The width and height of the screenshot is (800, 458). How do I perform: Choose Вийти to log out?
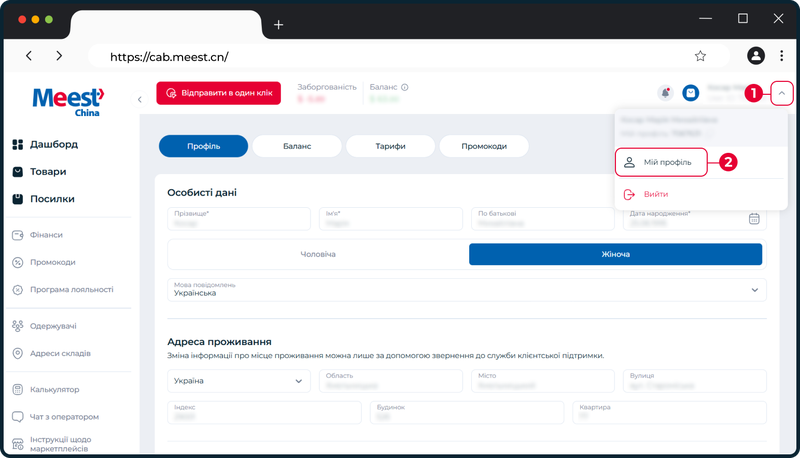[646, 194]
